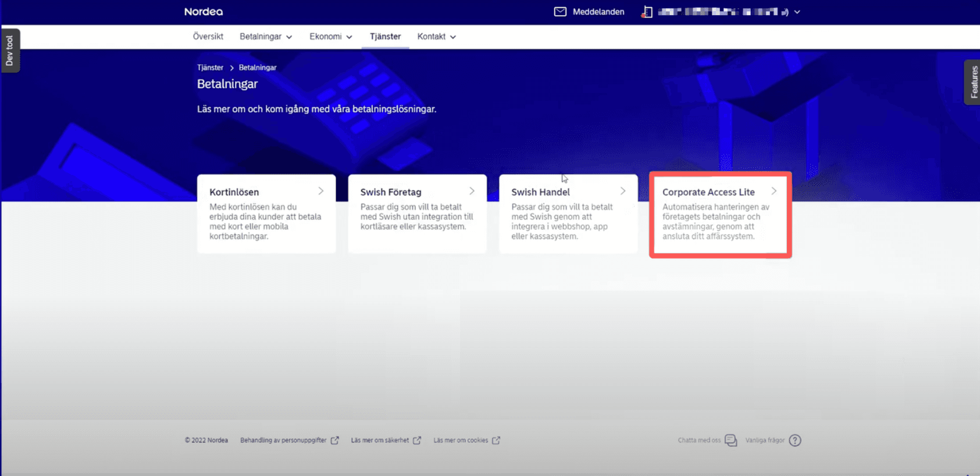Click the arrow on the Swish Handel card
The image size is (980, 476).
coord(623,191)
